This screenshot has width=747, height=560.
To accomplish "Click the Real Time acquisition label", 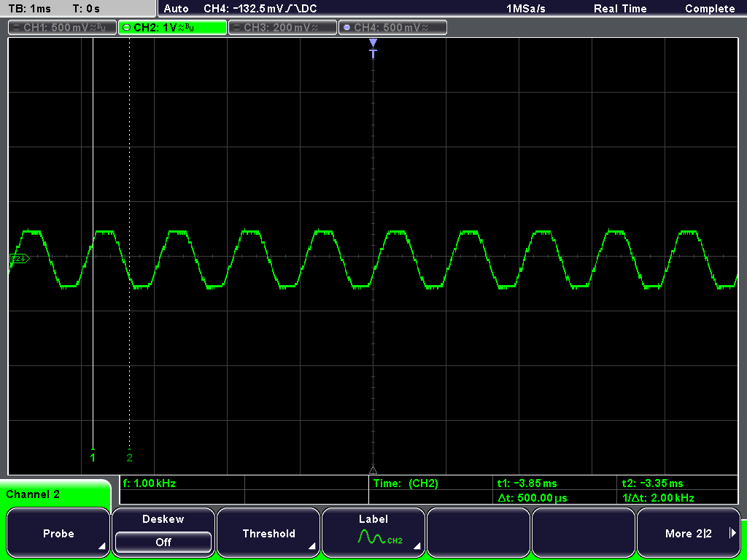I will tap(620, 9).
